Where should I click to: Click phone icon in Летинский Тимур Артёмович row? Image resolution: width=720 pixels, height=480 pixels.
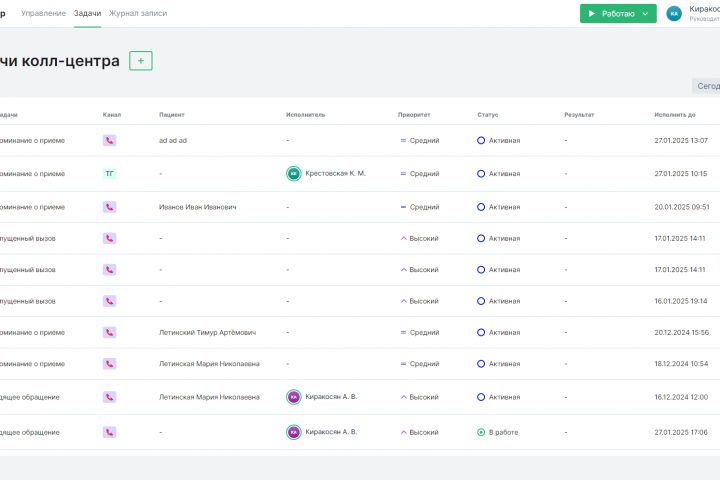(x=110, y=333)
